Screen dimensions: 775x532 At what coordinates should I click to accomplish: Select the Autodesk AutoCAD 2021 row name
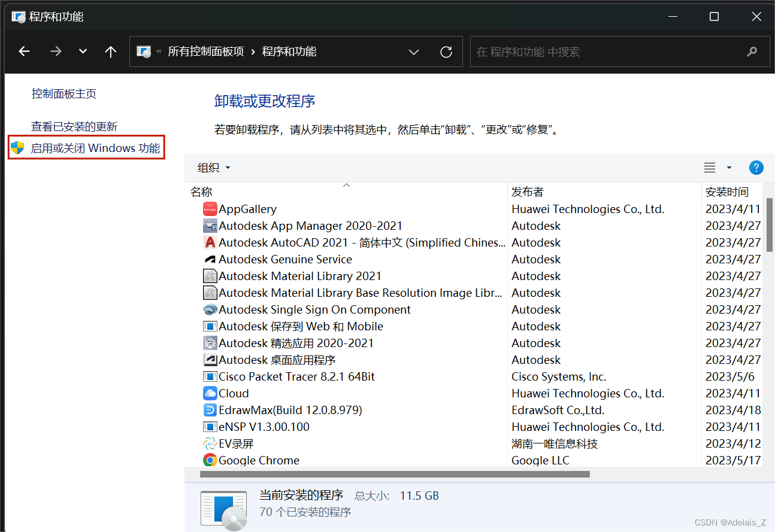coord(362,242)
